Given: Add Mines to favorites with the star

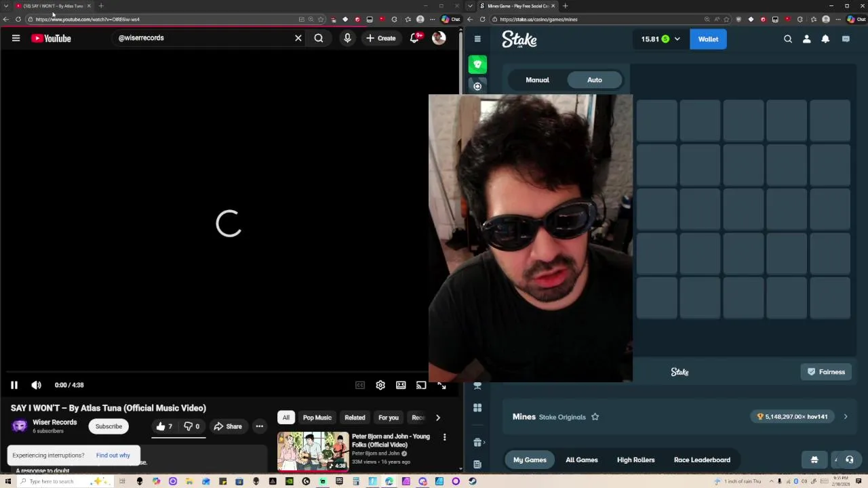Looking at the screenshot, I should (x=595, y=417).
